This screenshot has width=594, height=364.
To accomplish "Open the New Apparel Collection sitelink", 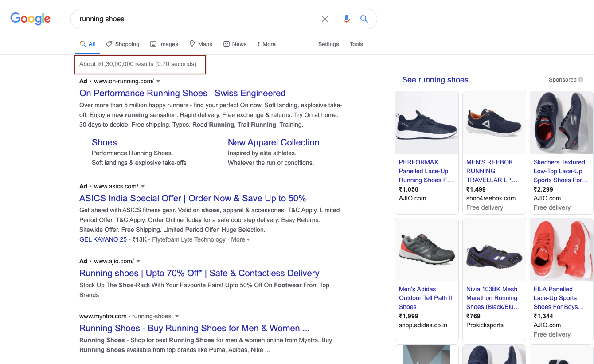I will tap(274, 142).
